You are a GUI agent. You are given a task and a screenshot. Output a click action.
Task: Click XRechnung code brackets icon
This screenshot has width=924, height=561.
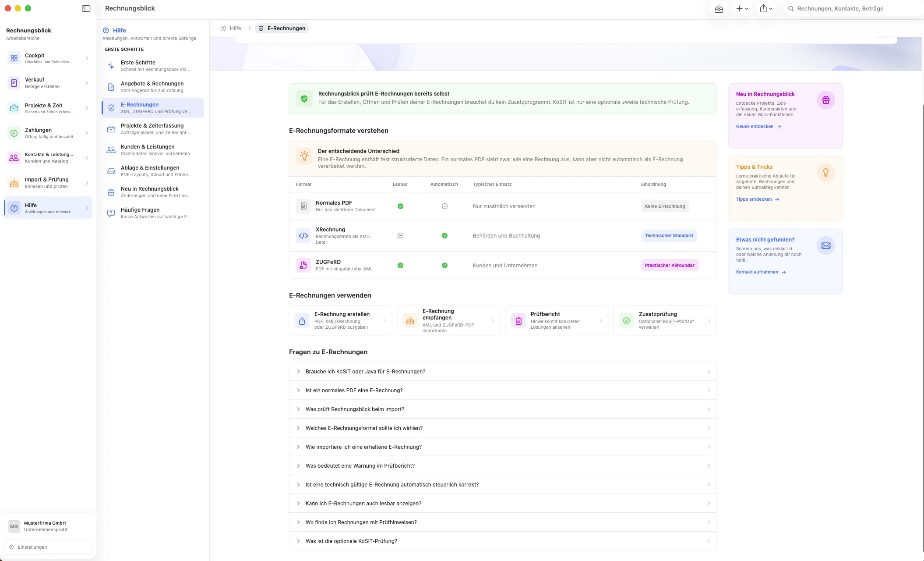[x=303, y=236]
